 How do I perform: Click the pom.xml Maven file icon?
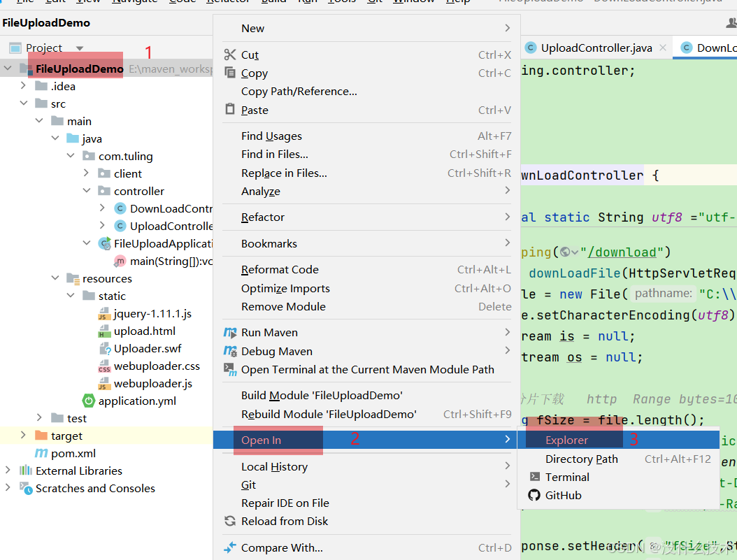41,453
